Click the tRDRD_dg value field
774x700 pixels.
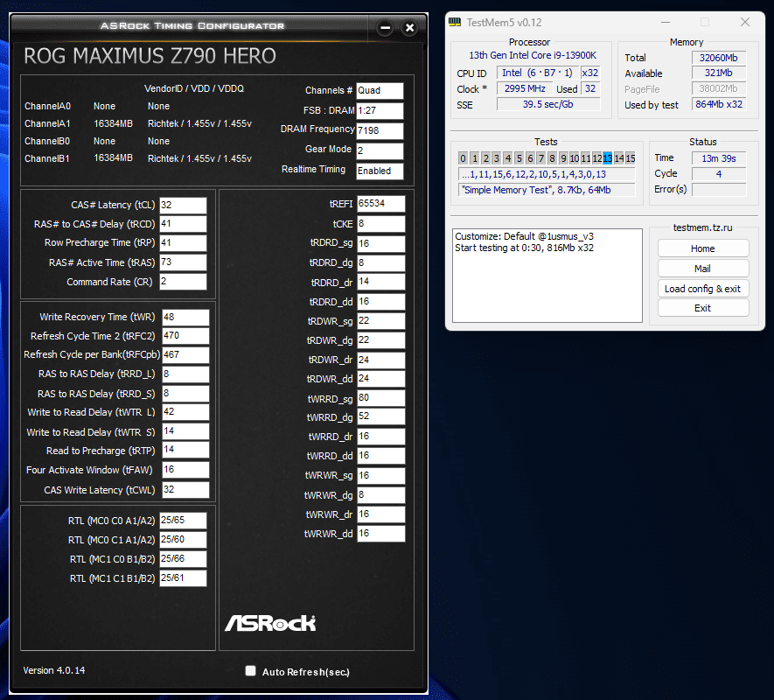[380, 262]
